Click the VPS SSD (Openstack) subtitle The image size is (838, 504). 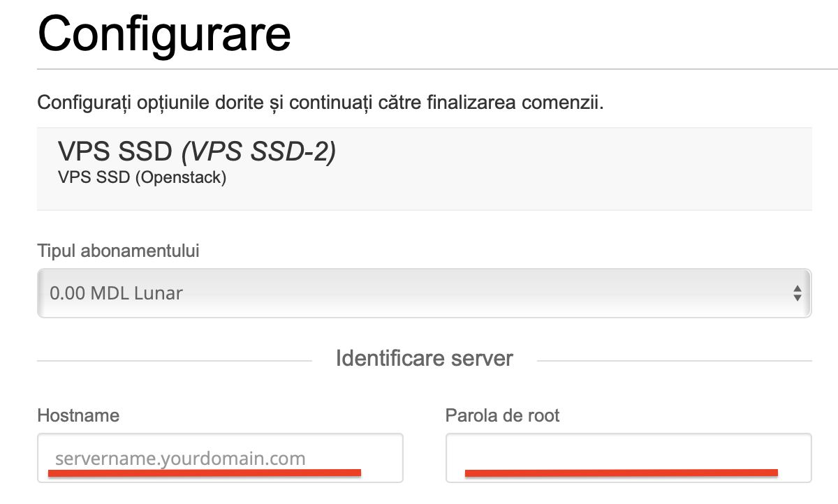142,177
